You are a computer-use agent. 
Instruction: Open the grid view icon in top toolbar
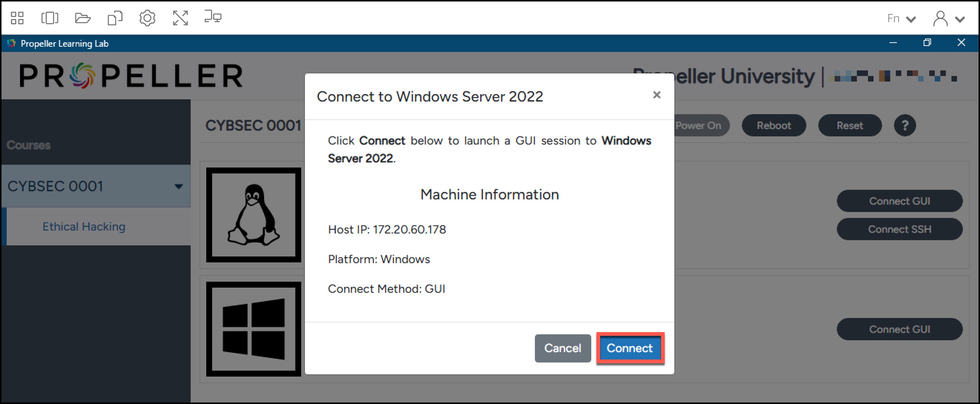[x=17, y=18]
